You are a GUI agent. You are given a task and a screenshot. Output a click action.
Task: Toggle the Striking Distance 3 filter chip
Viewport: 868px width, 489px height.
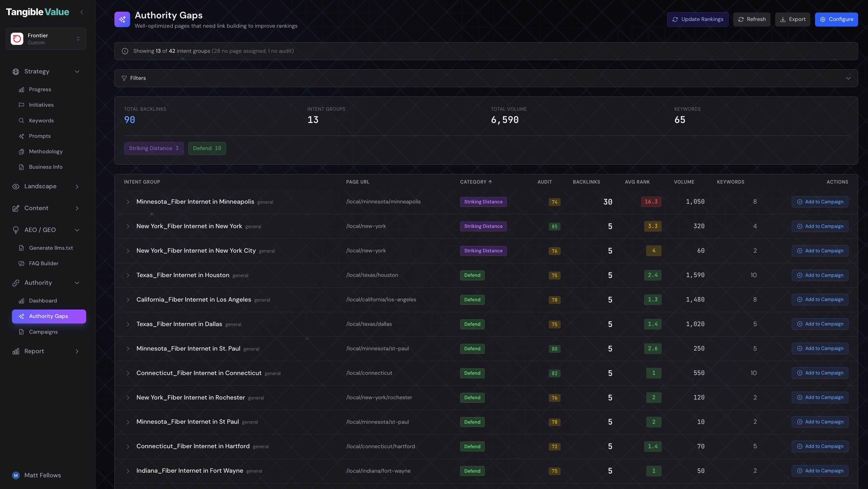[154, 148]
